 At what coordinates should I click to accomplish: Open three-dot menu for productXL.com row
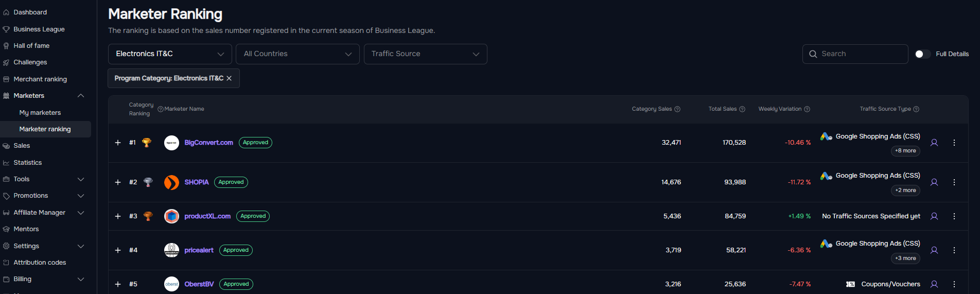pos(954,216)
